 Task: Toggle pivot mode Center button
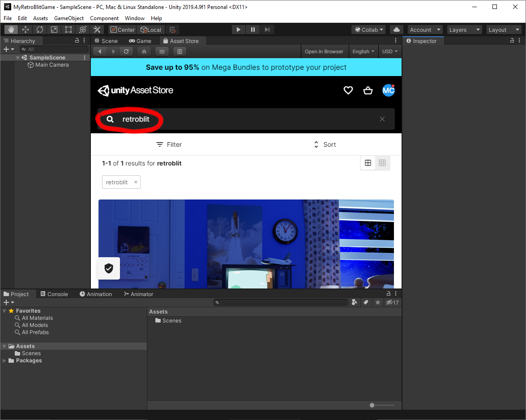click(123, 30)
